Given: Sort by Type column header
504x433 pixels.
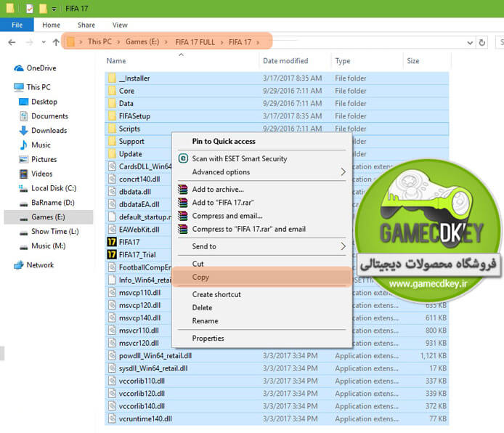Looking at the screenshot, I should (343, 61).
